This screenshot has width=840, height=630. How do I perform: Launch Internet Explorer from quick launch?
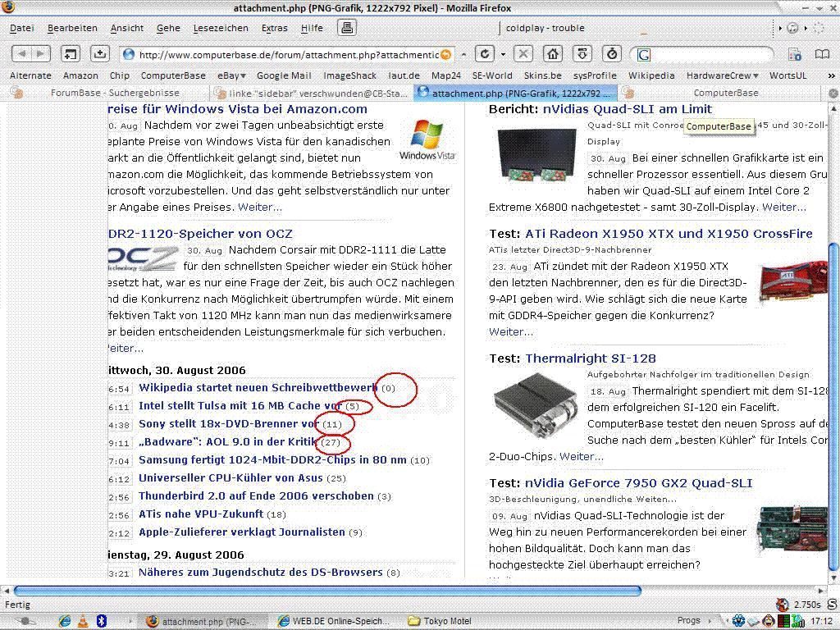[65, 621]
